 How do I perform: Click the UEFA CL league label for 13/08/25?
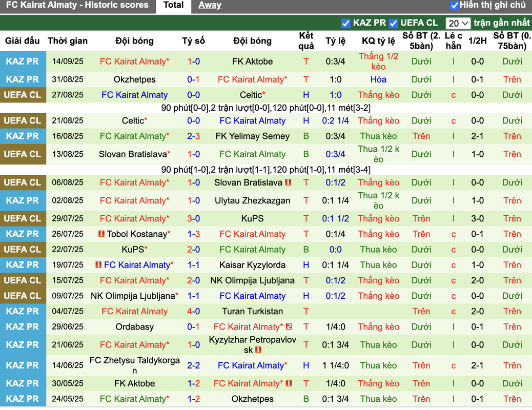click(23, 154)
